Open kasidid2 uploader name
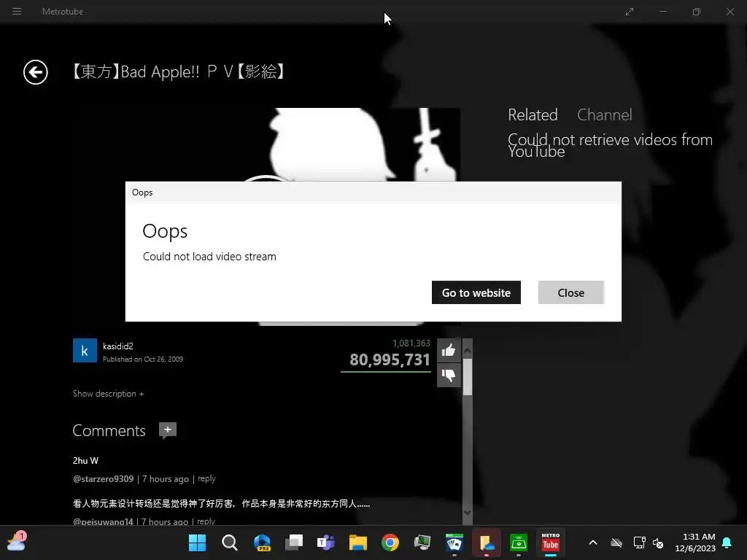 (118, 346)
